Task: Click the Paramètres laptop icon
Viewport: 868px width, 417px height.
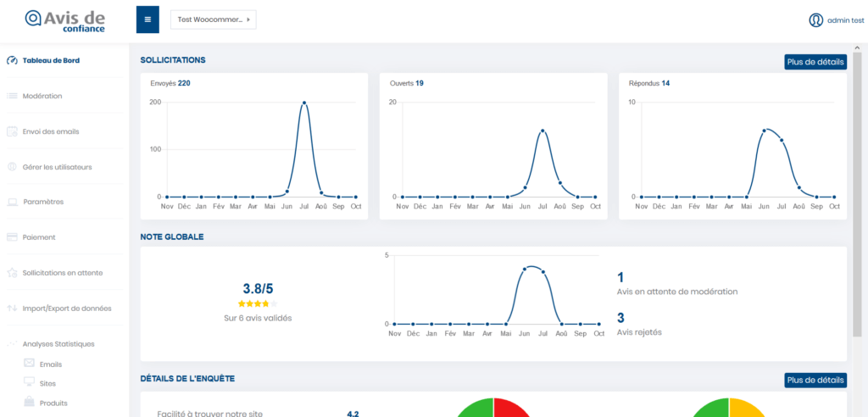Action: tap(12, 202)
